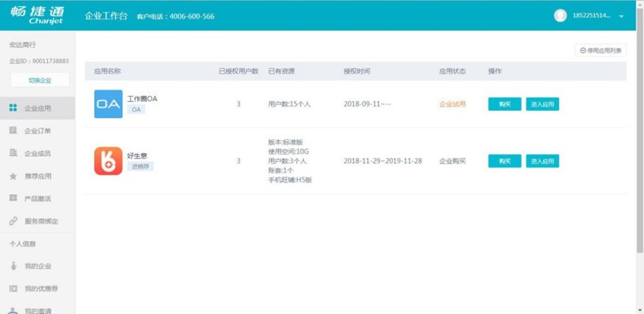644x314 pixels.
Task: Click 购买 for 好生意
Action: (x=505, y=161)
